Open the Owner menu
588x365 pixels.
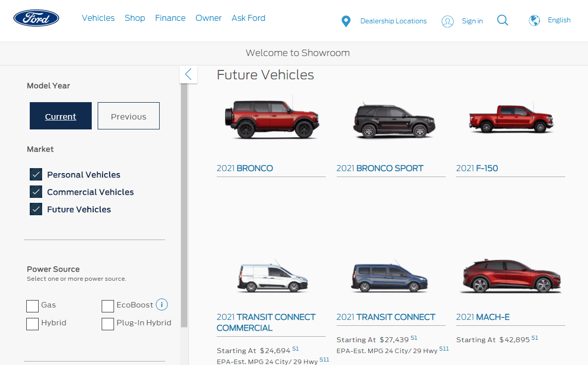(209, 18)
